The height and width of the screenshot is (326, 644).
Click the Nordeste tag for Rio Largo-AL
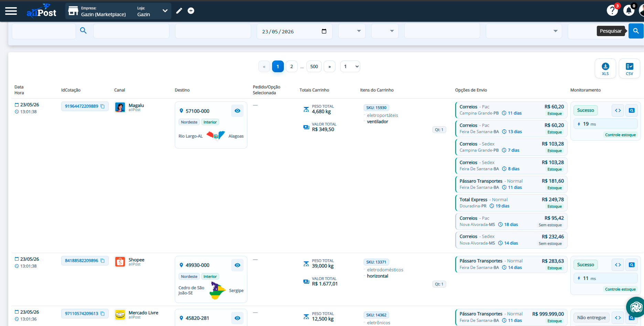[189, 122]
